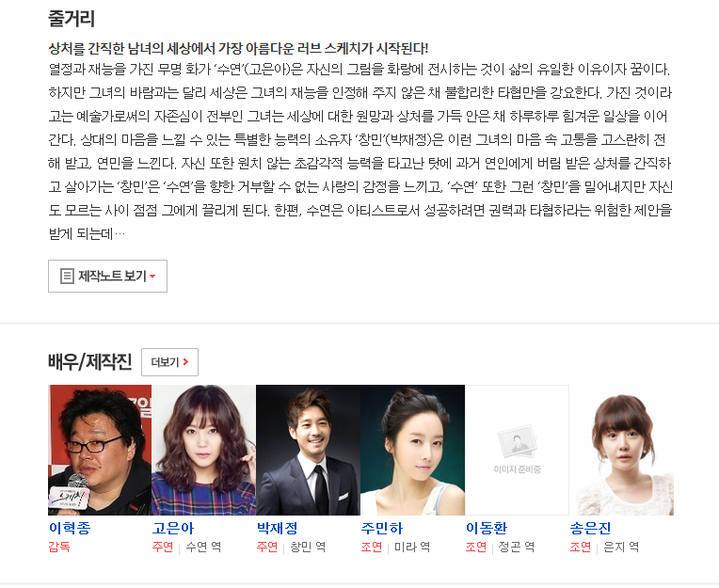Click the 더보기 button next to 배우/제작진
This screenshot has width=719, height=588.
coord(169,362)
